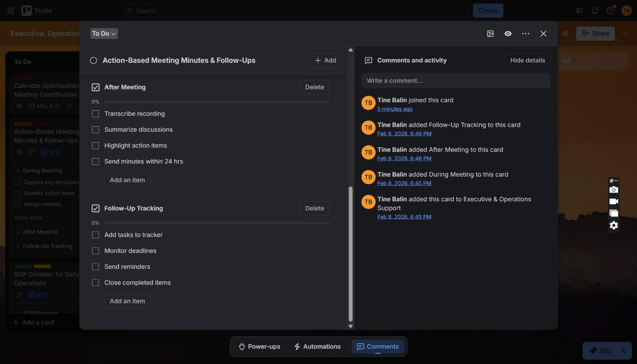Toggle the watch eye icon on card

pos(508,34)
